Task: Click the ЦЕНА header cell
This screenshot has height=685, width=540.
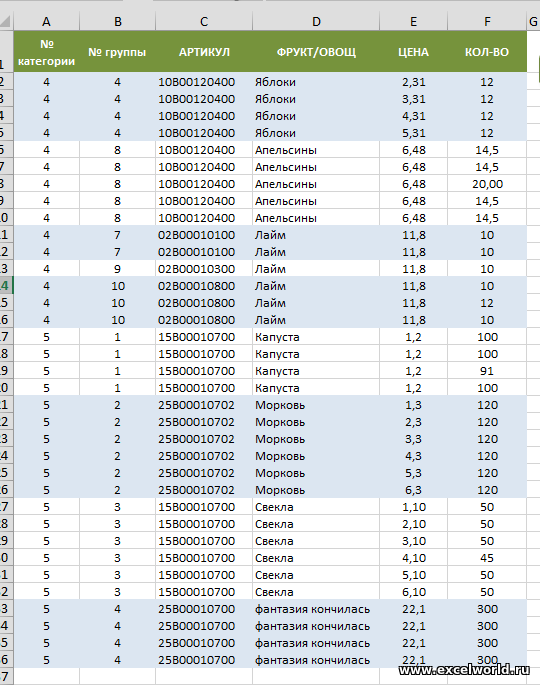Action: [x=413, y=52]
